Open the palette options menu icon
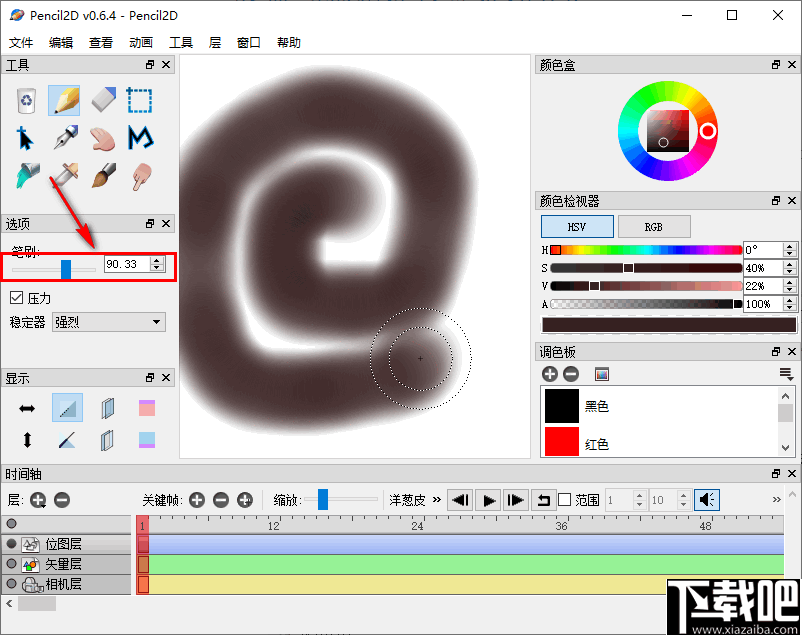The image size is (802, 635). click(785, 373)
